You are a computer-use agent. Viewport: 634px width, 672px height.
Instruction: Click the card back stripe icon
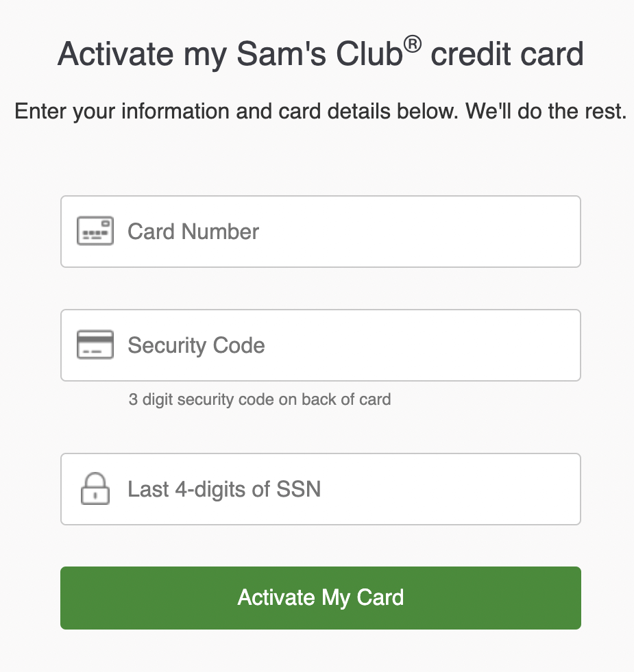(x=95, y=345)
